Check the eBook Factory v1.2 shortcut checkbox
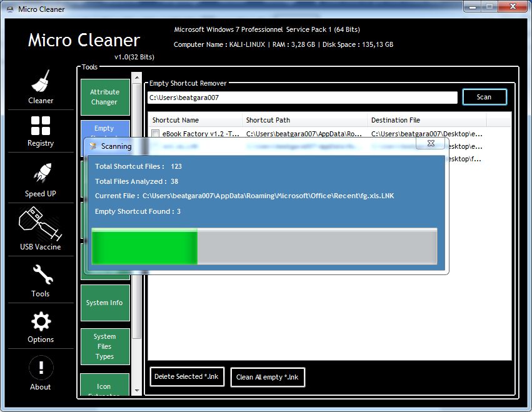Screen dimensions: 532x412 click(x=156, y=134)
